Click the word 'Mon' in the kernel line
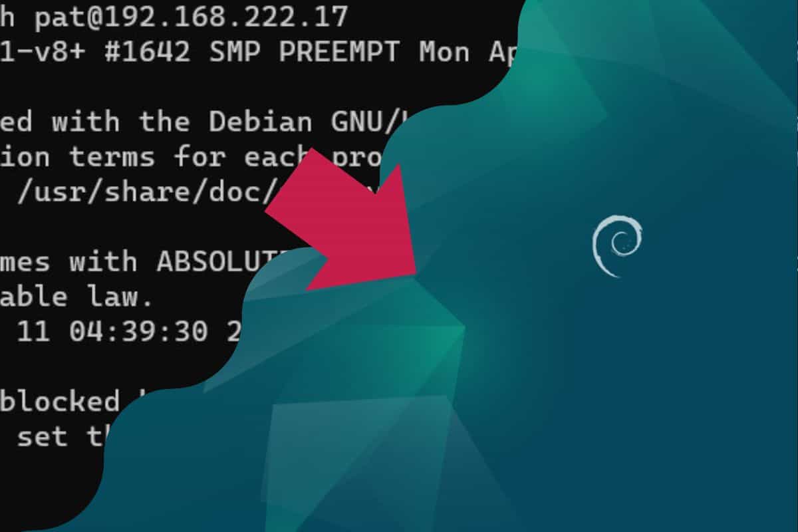 [x=444, y=53]
